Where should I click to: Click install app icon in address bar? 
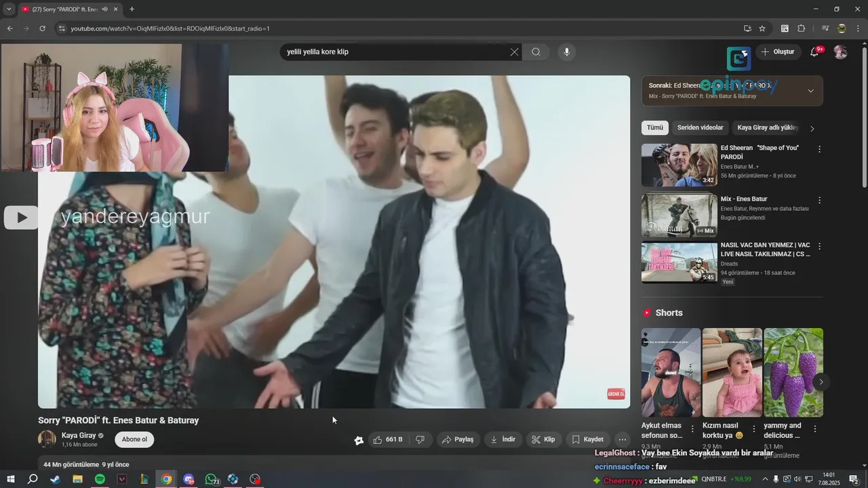747,28
